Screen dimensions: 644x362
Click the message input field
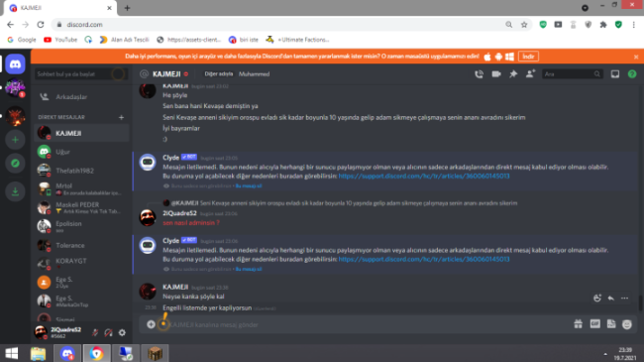(362, 324)
